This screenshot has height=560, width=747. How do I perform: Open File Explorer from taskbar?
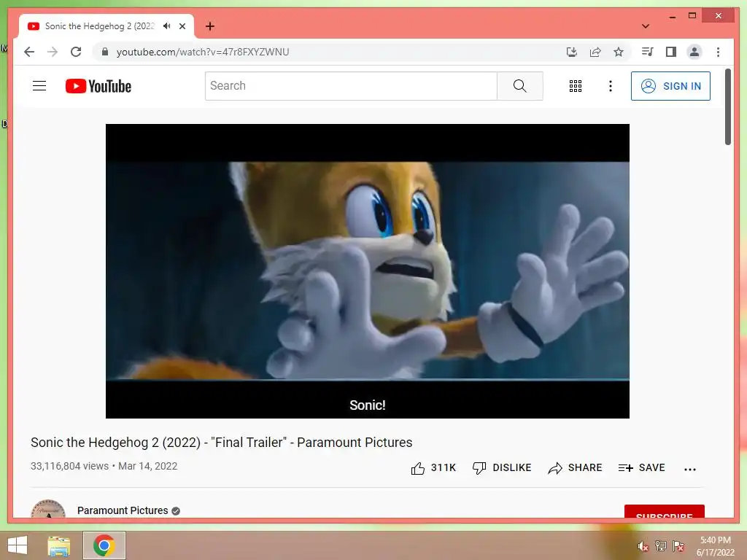click(59, 545)
